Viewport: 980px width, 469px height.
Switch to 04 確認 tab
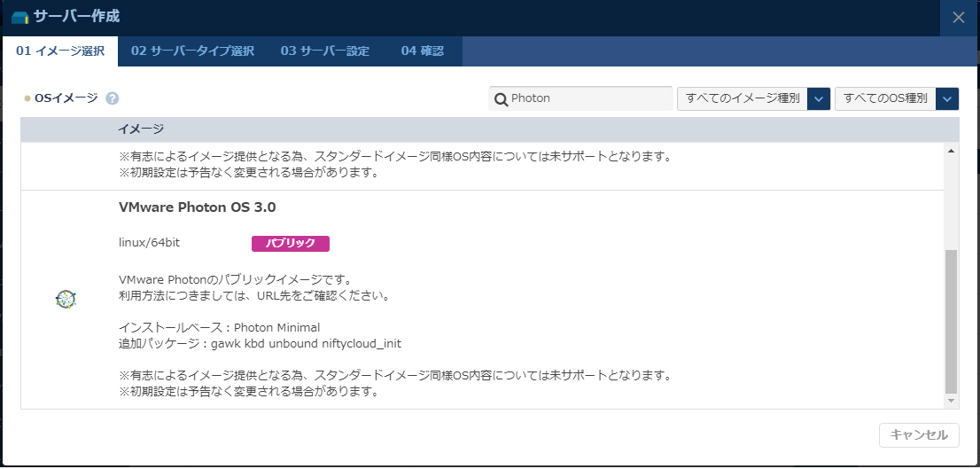pos(423,51)
